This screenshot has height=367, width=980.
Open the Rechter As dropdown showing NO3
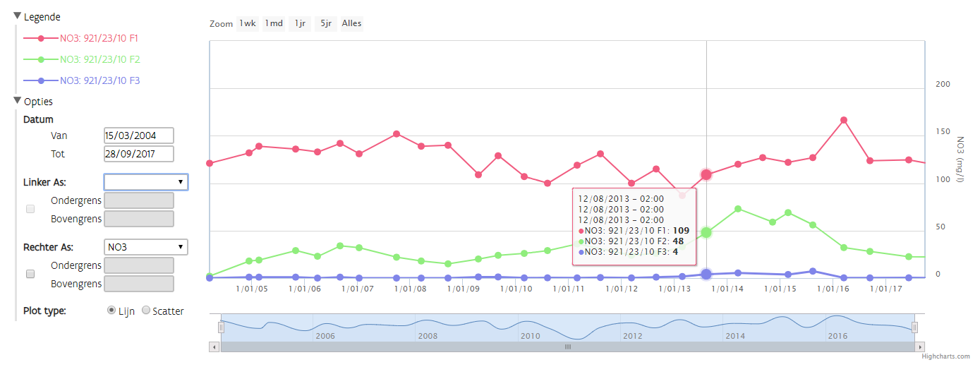[x=145, y=247]
